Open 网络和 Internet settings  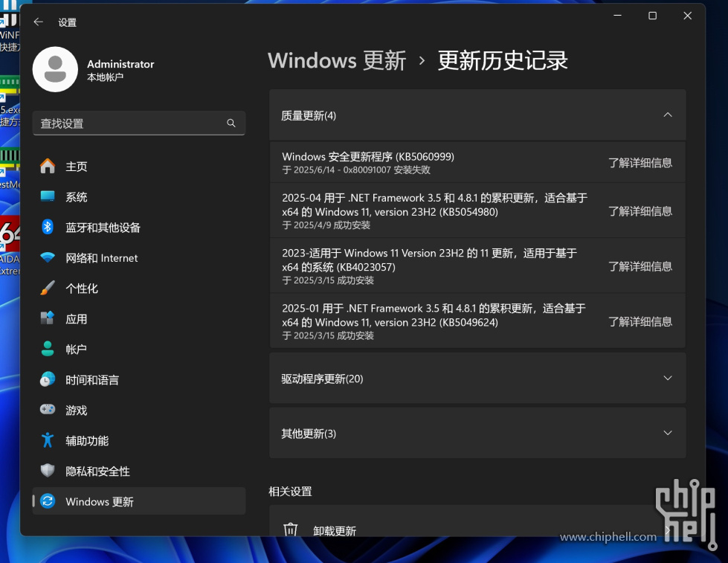(x=139, y=258)
